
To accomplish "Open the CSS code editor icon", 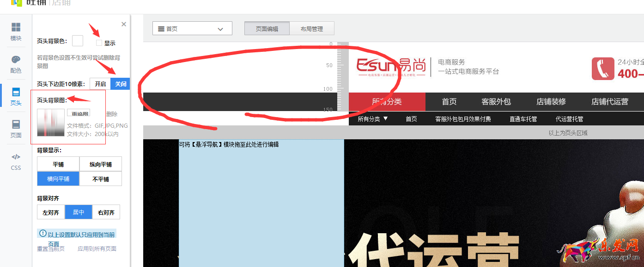I will [x=16, y=162].
